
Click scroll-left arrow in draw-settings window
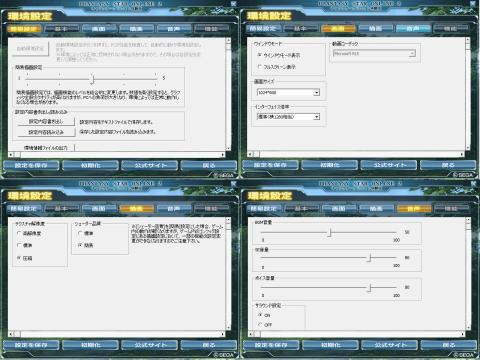(11, 334)
